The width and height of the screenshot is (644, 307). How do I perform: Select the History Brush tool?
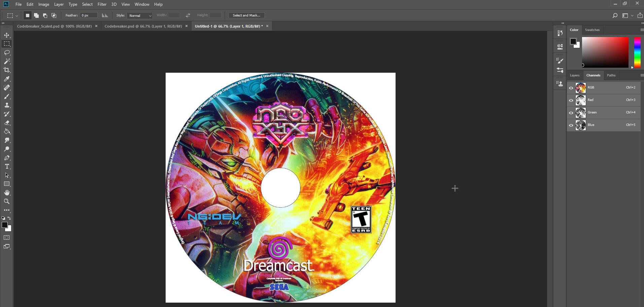tap(7, 114)
